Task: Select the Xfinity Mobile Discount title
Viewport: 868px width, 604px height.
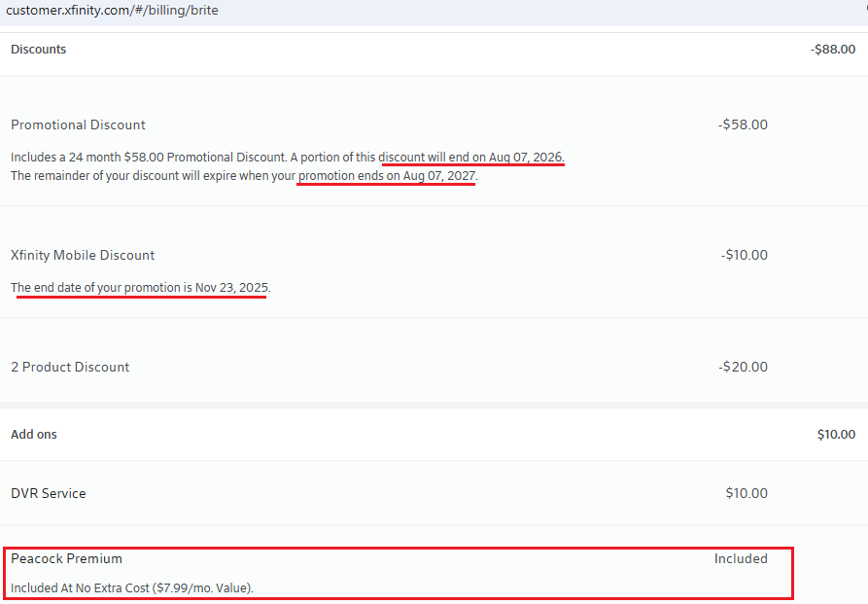Action: (83, 255)
